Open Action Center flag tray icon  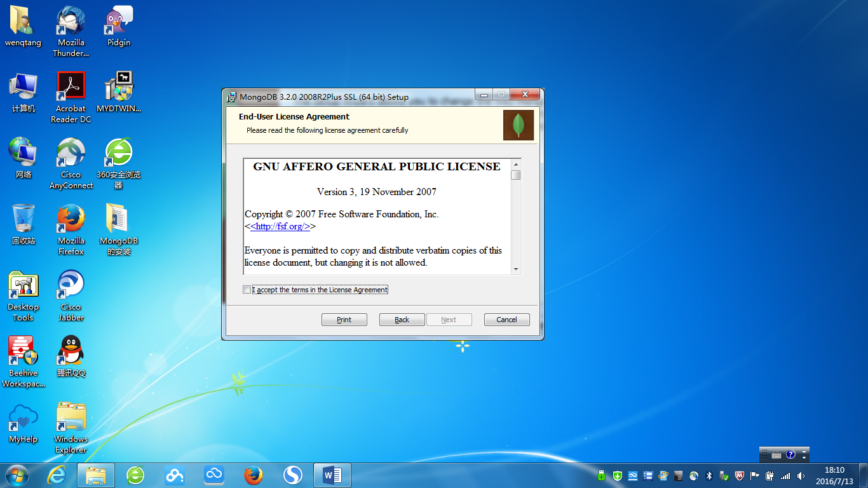tap(754, 475)
